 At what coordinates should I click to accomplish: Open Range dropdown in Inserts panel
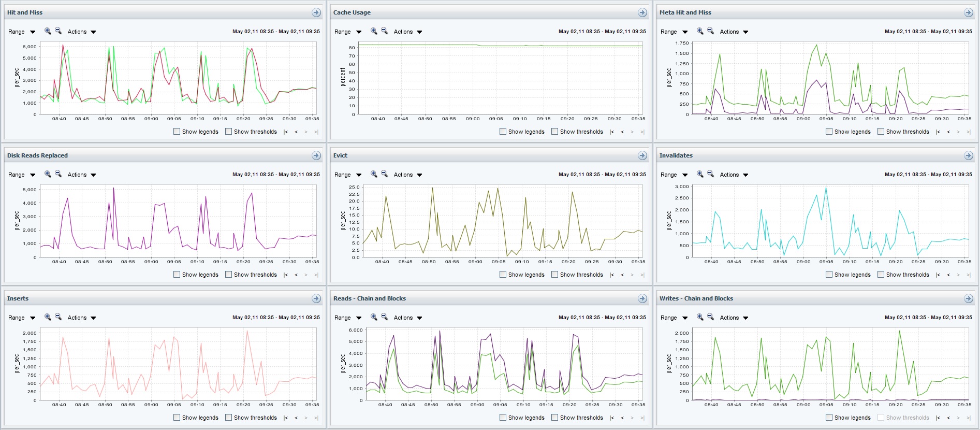[21, 318]
